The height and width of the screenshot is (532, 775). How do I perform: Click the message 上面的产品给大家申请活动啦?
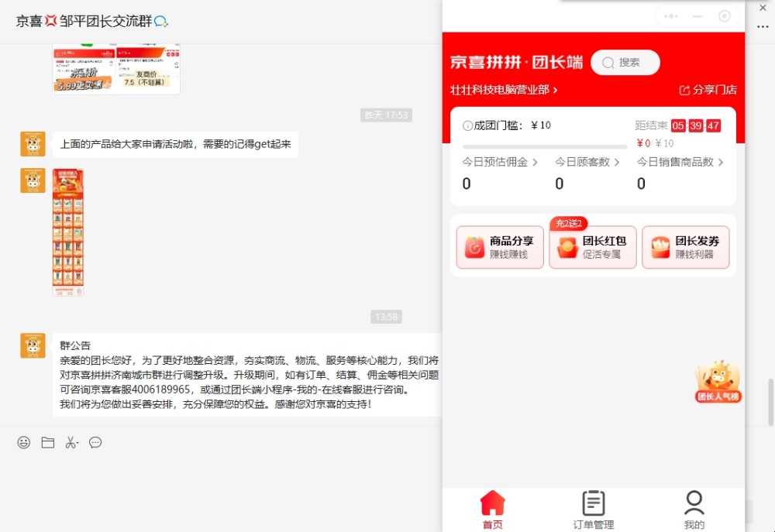[175, 144]
